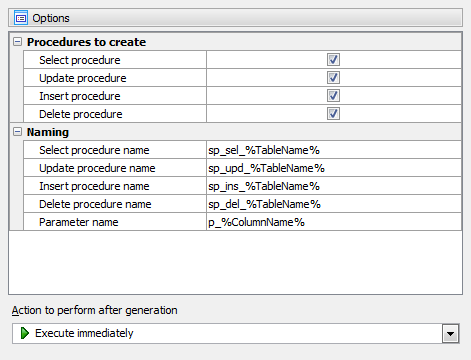Select the 'Delete procedure name' row label

point(95,204)
